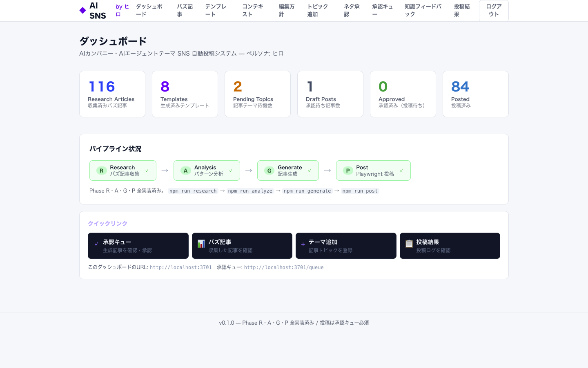
Task: Click the P badge in the Post step
Action: click(348, 171)
